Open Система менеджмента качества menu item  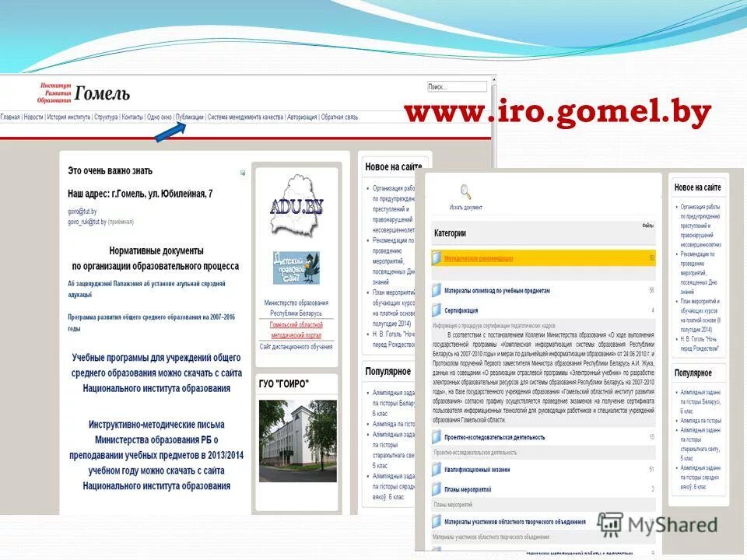coord(245,117)
